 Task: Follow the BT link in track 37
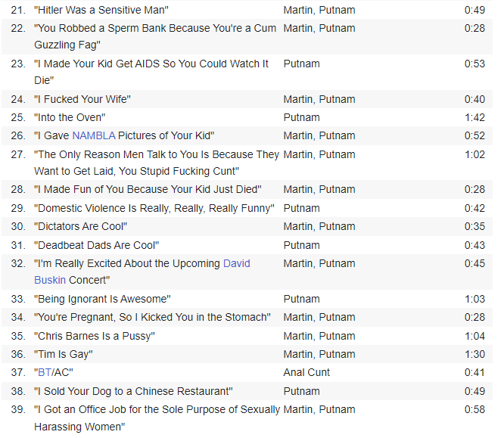(x=45, y=372)
